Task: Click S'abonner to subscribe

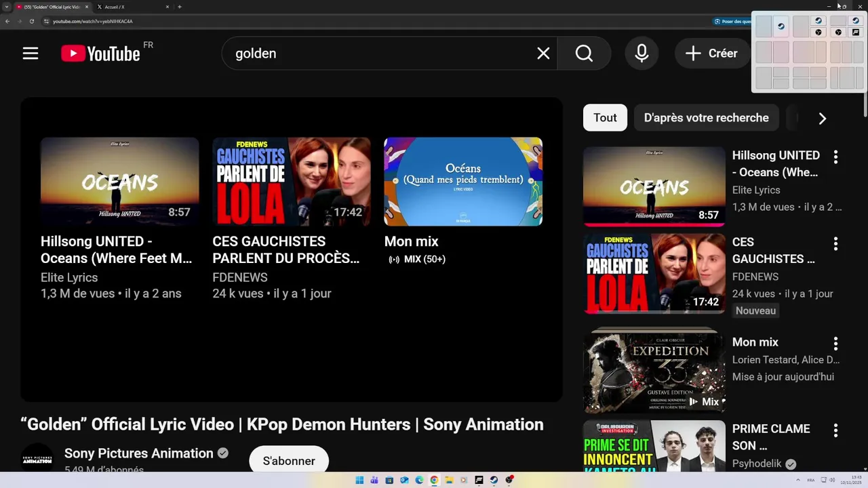Action: [289, 461]
